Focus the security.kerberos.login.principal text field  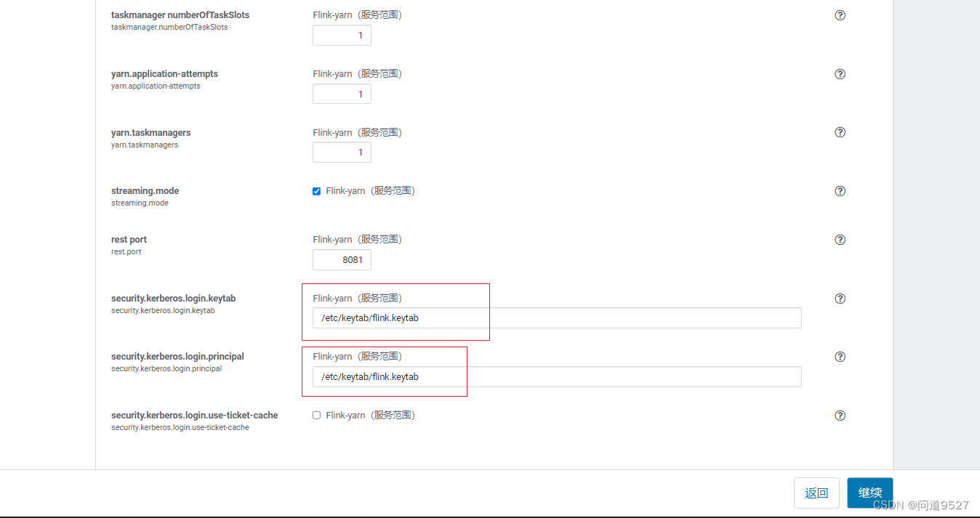(557, 376)
